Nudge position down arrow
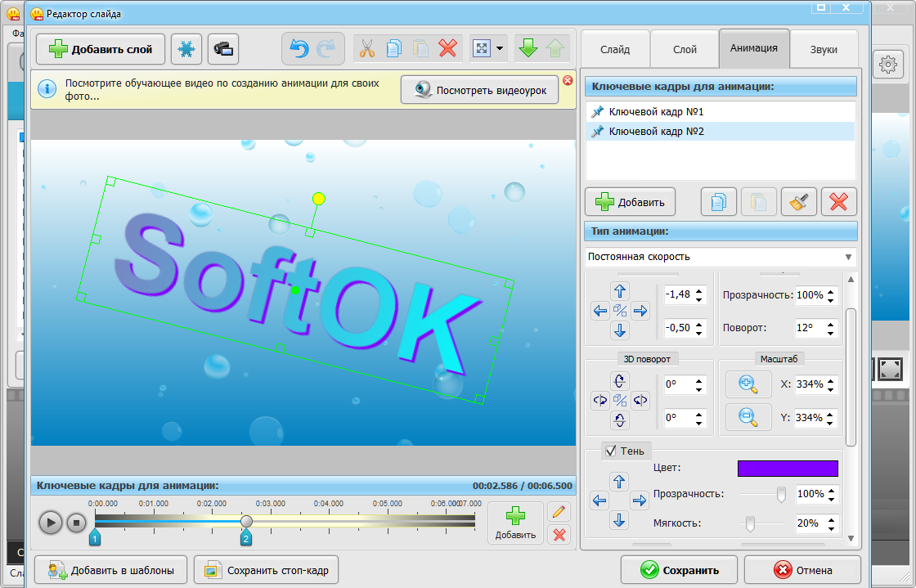The image size is (916, 588). click(x=620, y=330)
